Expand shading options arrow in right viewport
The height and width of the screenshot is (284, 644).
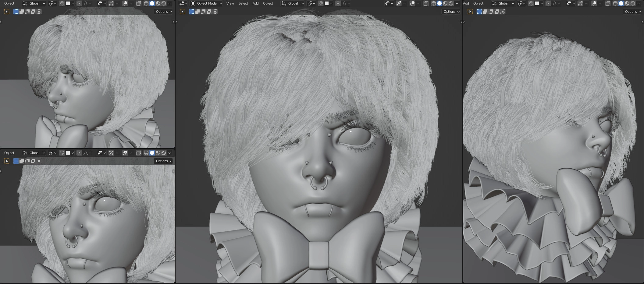639,3
